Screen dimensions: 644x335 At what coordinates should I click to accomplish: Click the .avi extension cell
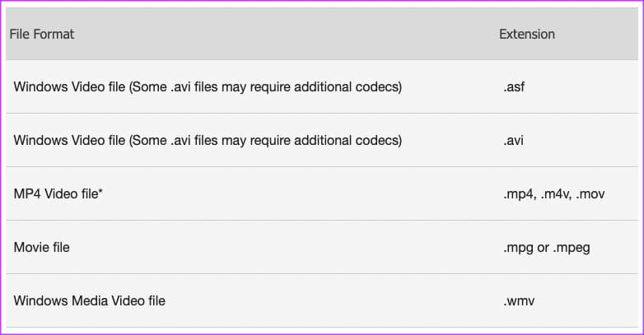(x=513, y=141)
